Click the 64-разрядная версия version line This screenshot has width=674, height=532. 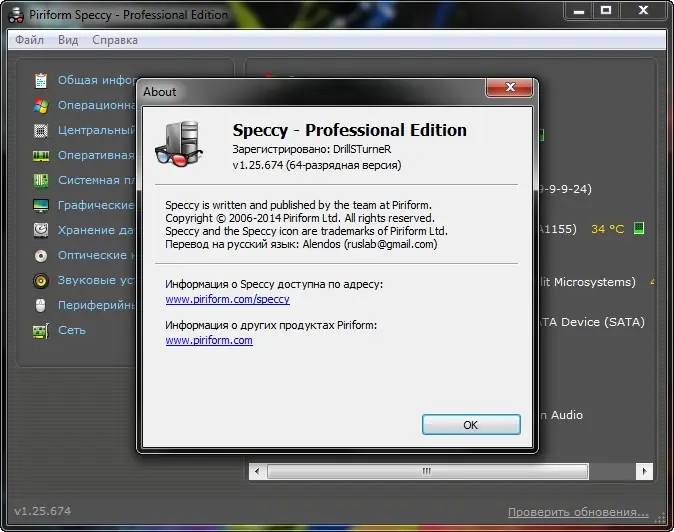pyautogui.click(x=317, y=165)
